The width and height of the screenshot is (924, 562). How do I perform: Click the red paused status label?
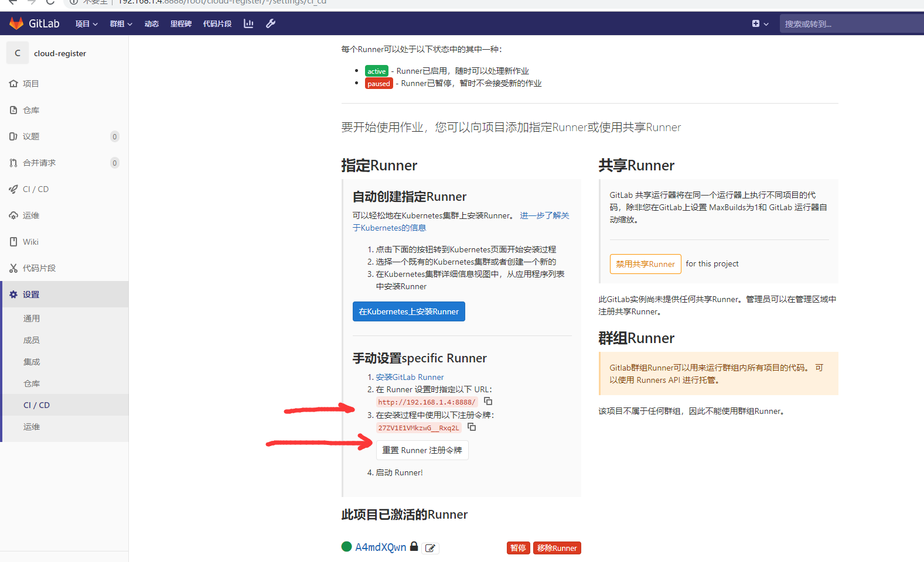[379, 83]
